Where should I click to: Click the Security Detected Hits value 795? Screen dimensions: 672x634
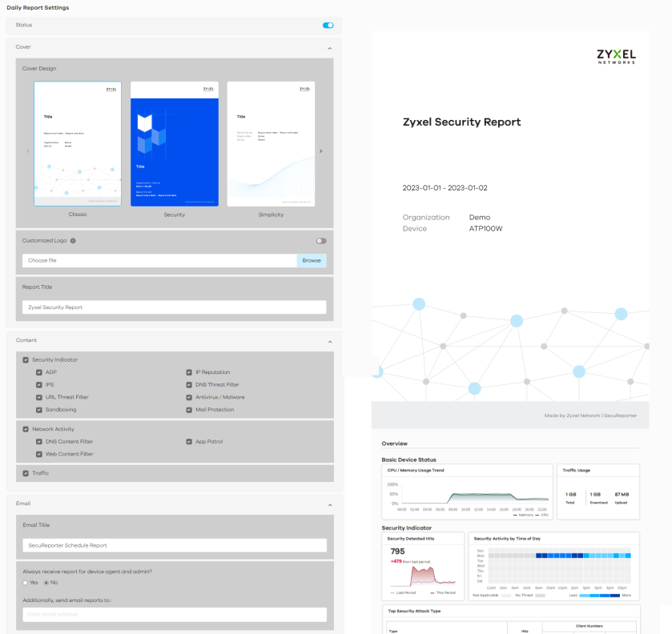point(398,552)
